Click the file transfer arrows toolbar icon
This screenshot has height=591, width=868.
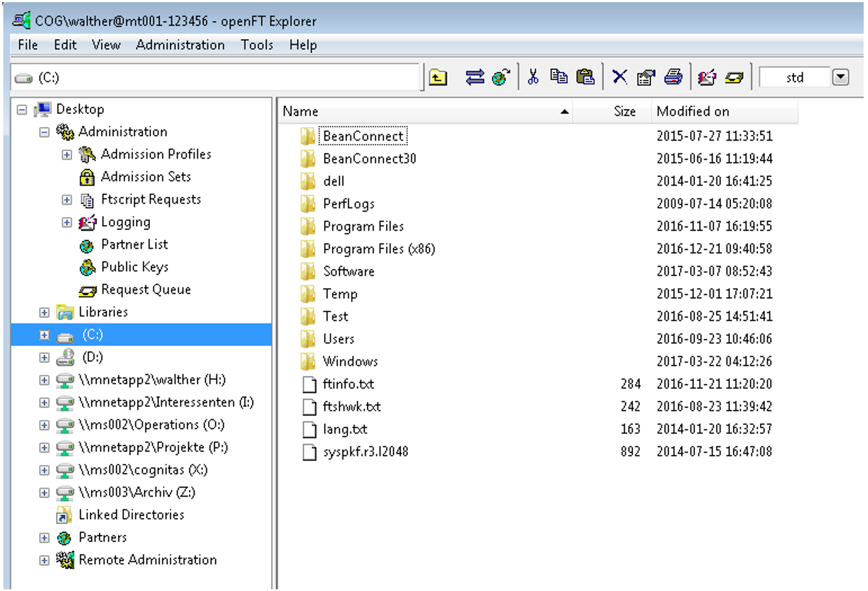tap(475, 78)
